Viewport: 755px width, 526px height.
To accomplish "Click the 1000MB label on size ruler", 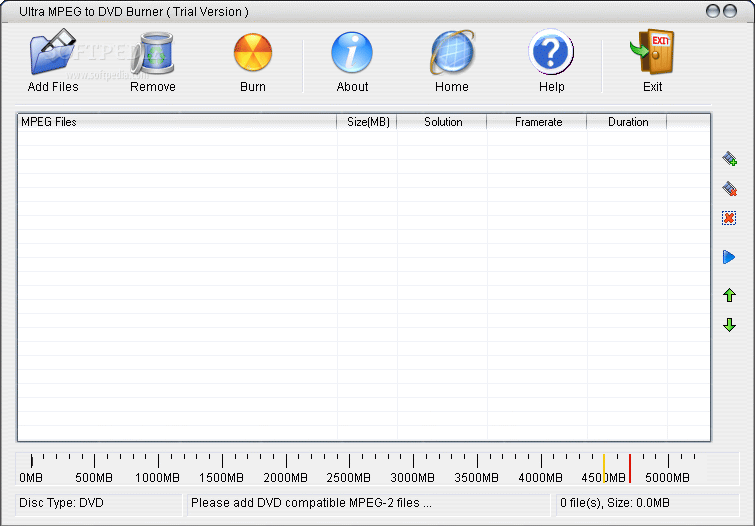I will (157, 478).
